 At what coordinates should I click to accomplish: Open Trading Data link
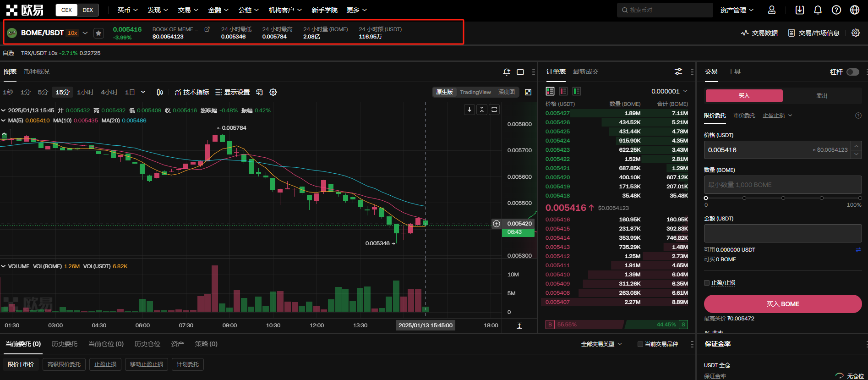(759, 33)
